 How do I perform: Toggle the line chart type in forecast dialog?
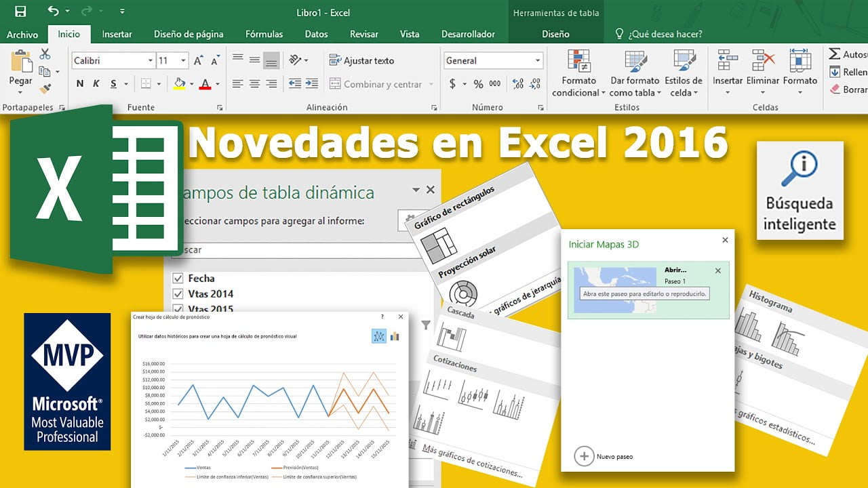(379, 335)
